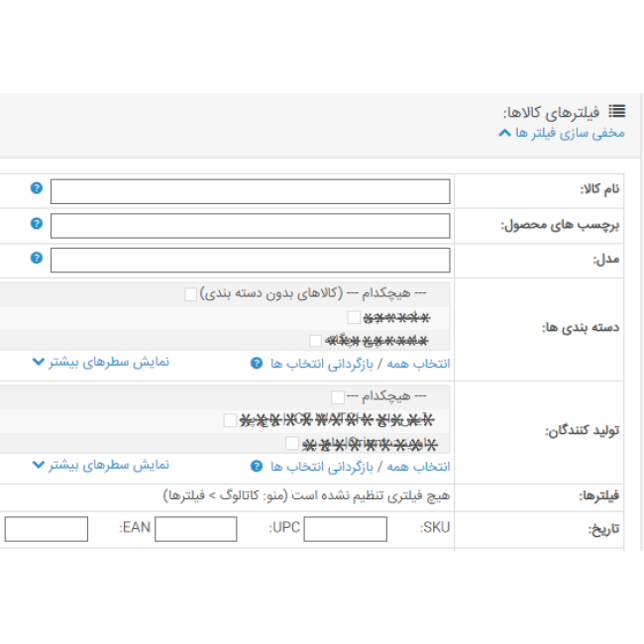Focus the مدل text input
This screenshot has height=644, width=644.
[250, 260]
